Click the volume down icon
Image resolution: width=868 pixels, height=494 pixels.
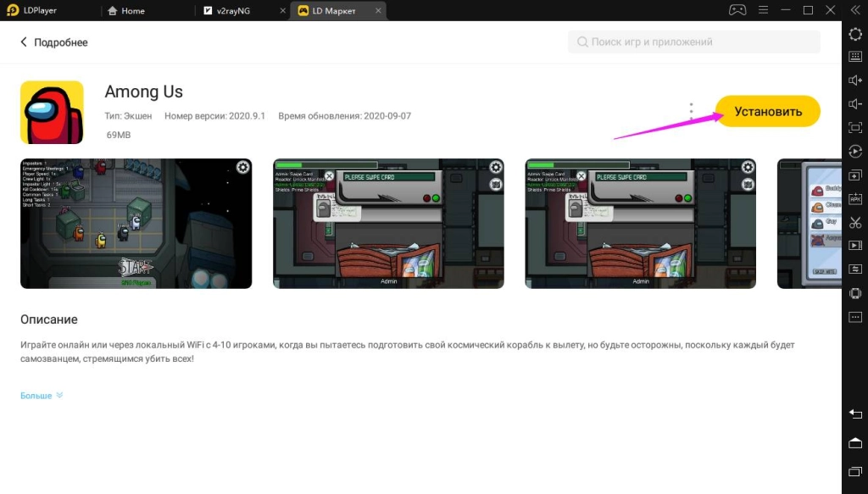pos(855,104)
